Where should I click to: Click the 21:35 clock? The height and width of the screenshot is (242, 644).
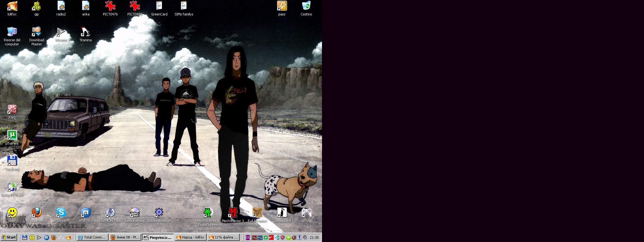(314, 238)
